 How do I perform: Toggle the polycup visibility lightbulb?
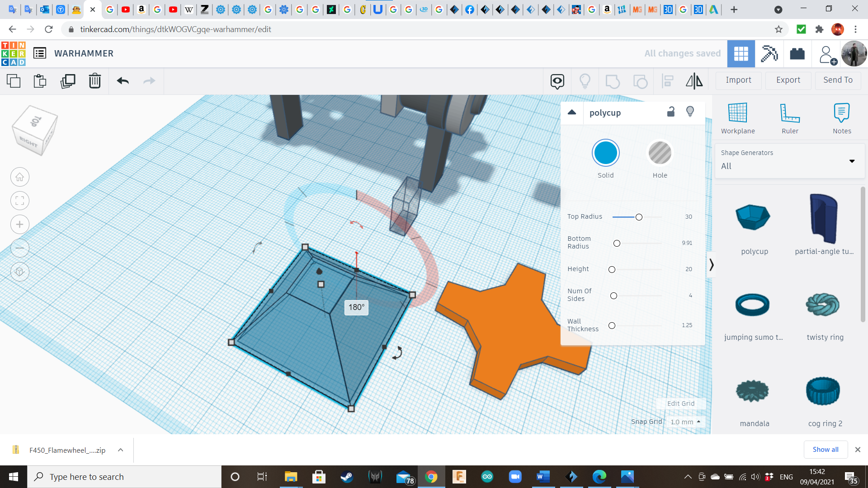[x=690, y=112]
